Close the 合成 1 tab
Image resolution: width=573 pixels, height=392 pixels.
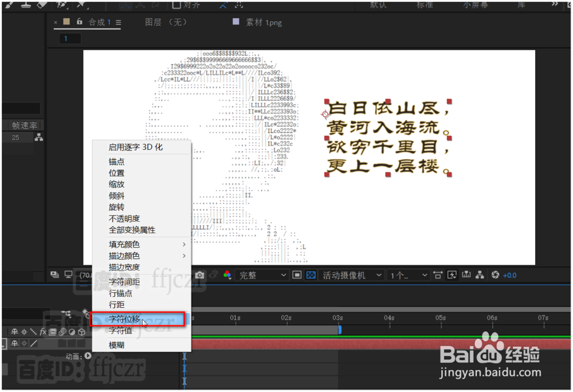tap(56, 23)
